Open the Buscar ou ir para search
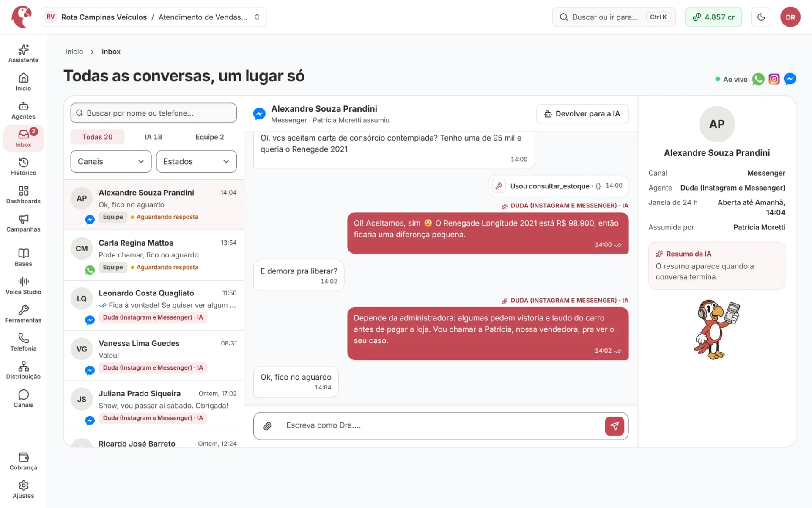 [614, 17]
